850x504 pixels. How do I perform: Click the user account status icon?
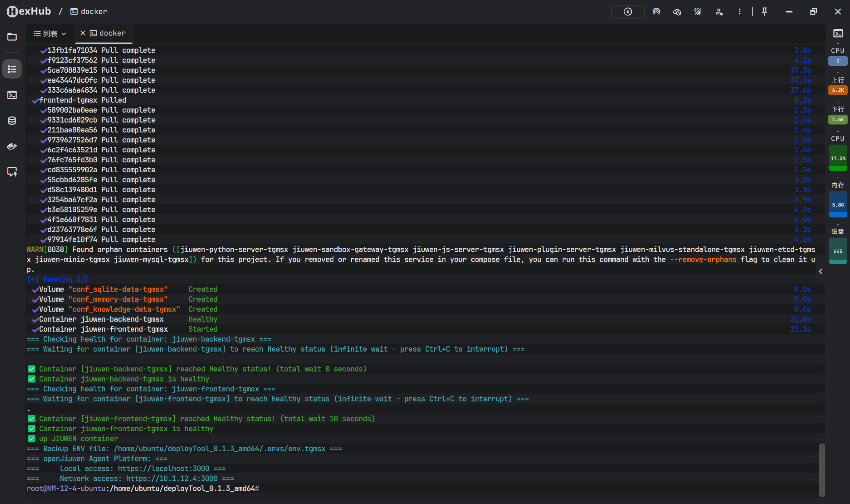pyautogui.click(x=719, y=12)
